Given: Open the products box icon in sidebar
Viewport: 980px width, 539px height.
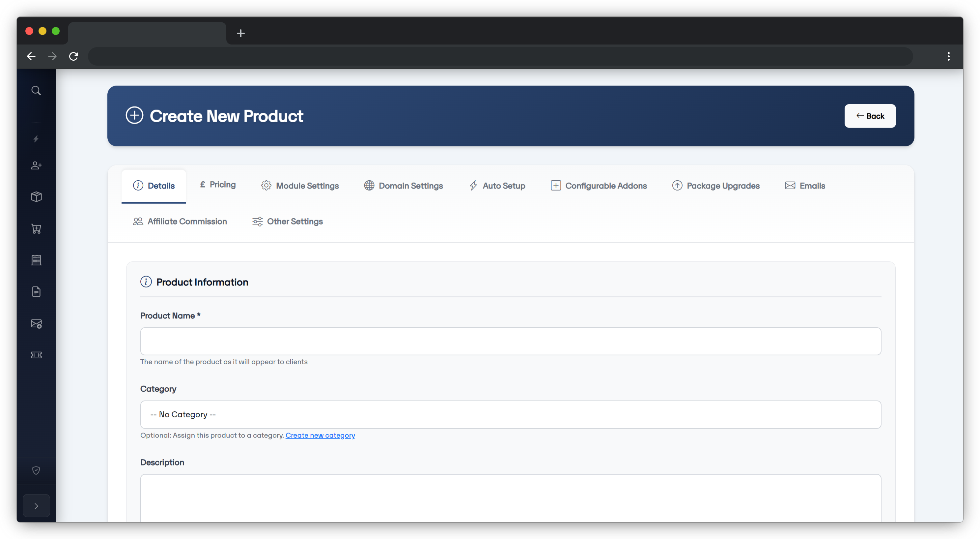Looking at the screenshot, I should click(x=36, y=197).
